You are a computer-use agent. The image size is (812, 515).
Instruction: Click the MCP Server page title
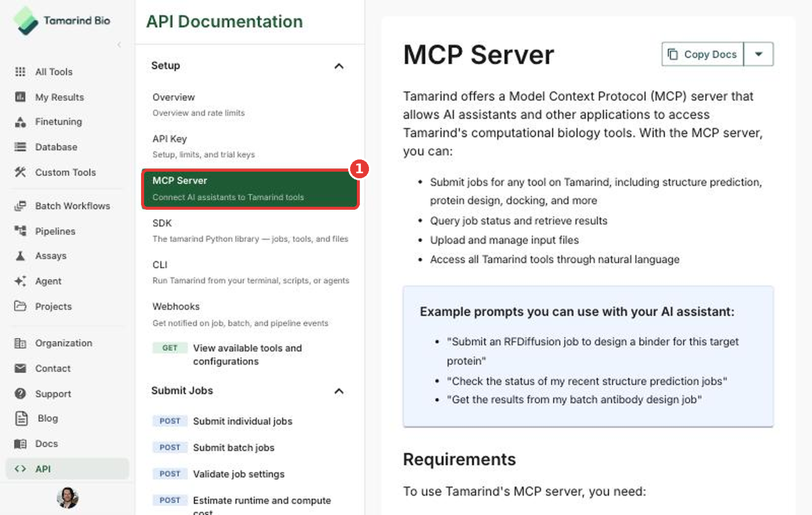click(479, 54)
